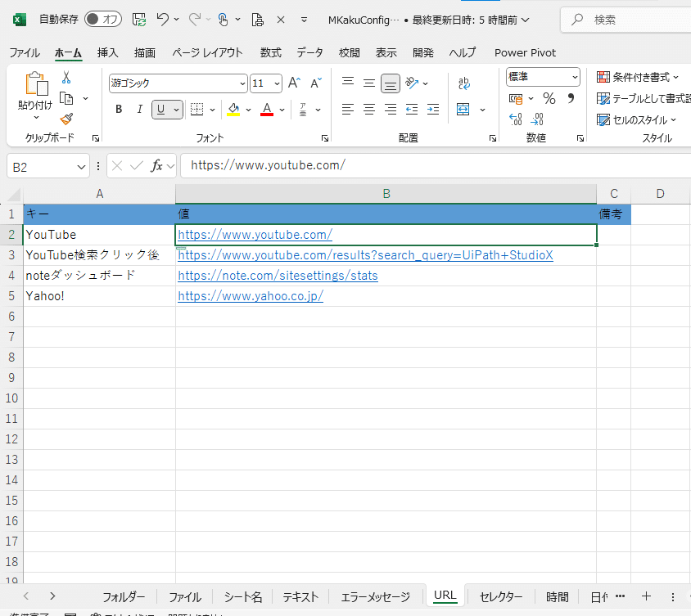This screenshot has width=691, height=616.
Task: Toggle italic formatting
Action: pyautogui.click(x=140, y=109)
